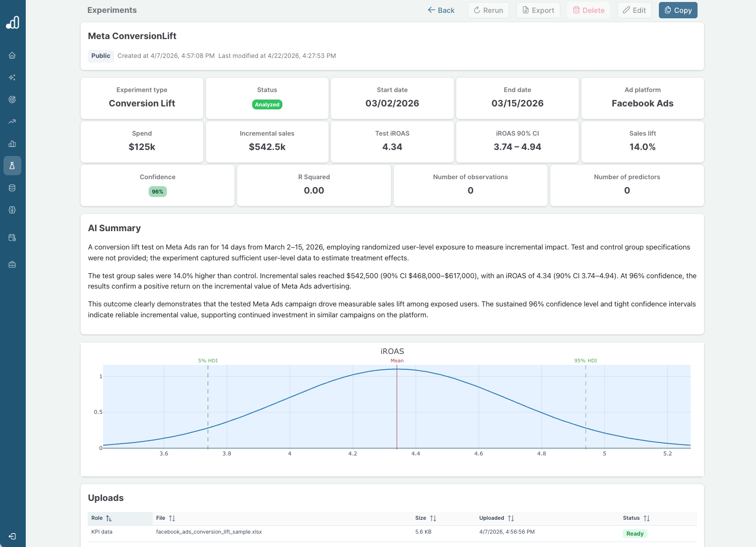Image resolution: width=756 pixels, height=547 pixels.
Task: Open the briefcase sidebar section
Action: tap(12, 264)
